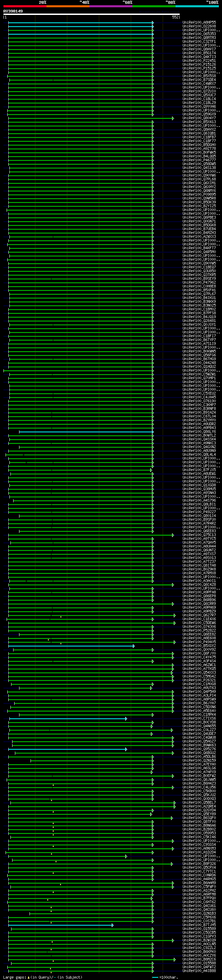This screenshot has width=222, height=980.
Task: Select hit UniRef100_O22608
Action: 199,26
